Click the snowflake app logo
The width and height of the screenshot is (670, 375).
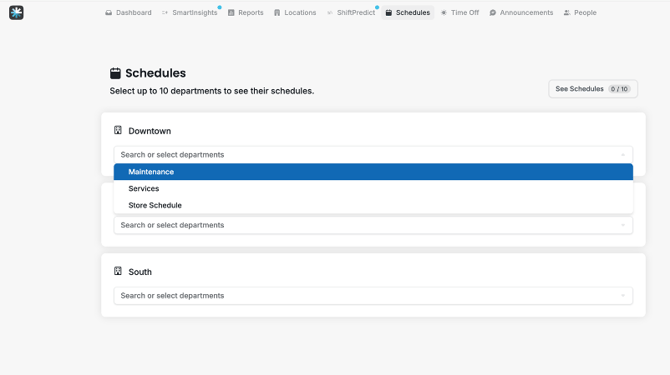[16, 13]
